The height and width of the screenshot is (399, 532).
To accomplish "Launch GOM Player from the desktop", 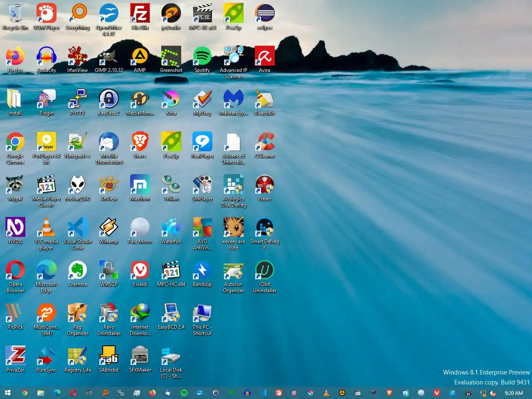I will tap(47, 17).
